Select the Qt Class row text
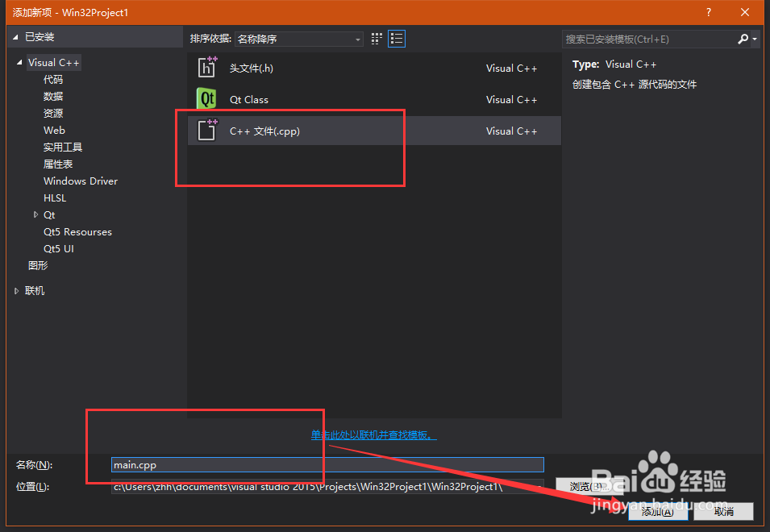Image resolution: width=770 pixels, height=532 pixels. (x=249, y=100)
